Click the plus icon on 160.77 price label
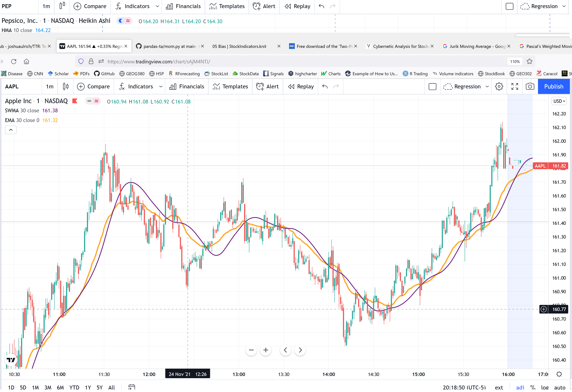The width and height of the screenshot is (572, 392). (x=543, y=309)
